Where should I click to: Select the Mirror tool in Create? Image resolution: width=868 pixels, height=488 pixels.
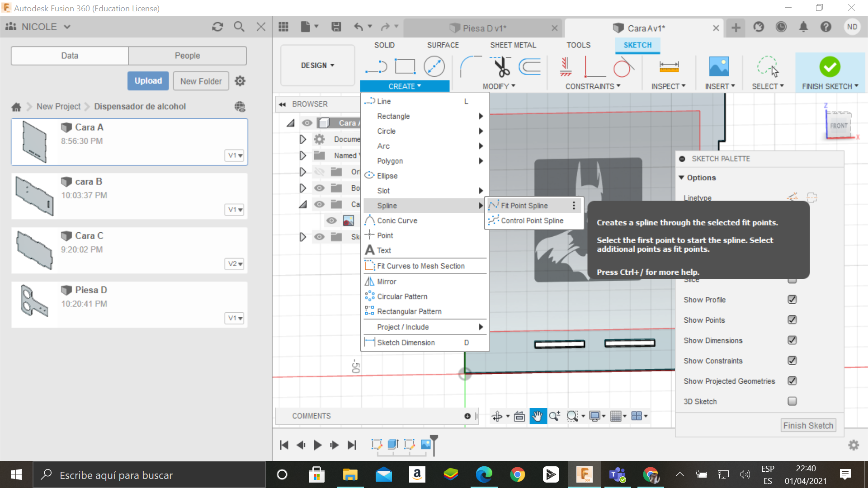387,281
